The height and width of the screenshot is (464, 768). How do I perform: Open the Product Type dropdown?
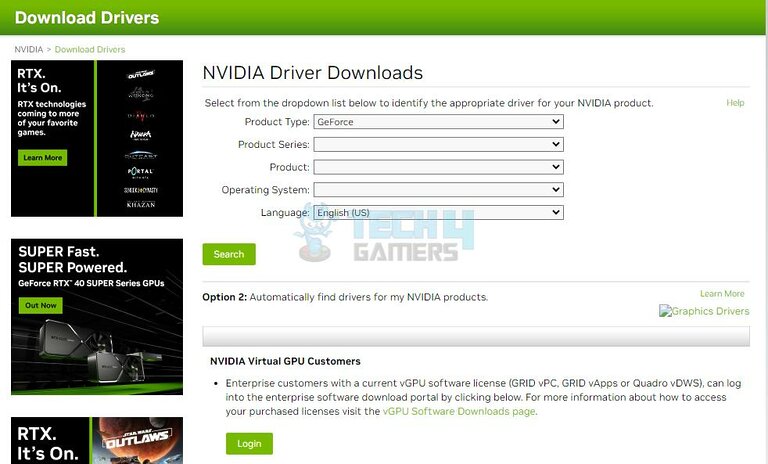pos(438,122)
